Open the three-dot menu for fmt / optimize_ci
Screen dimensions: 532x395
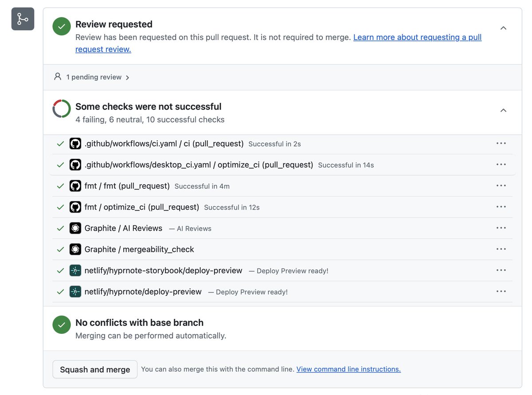(501, 207)
